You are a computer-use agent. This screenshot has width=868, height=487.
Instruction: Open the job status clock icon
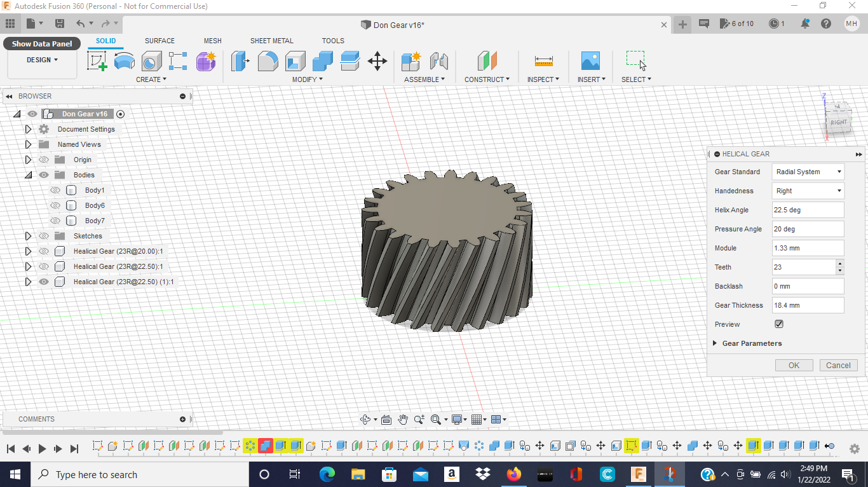tap(774, 24)
